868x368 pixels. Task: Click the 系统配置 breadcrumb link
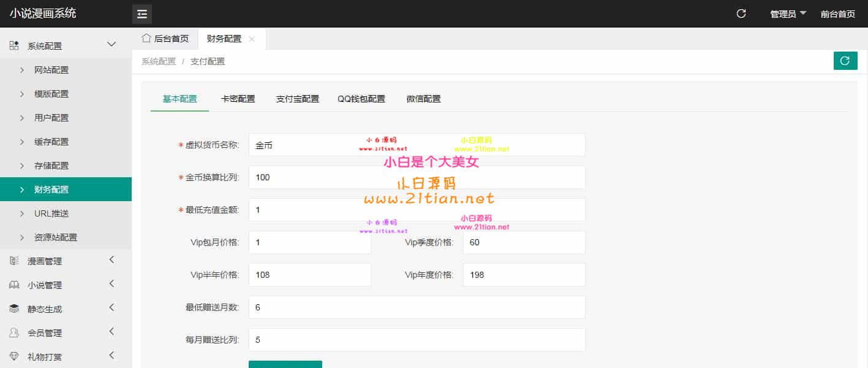159,61
